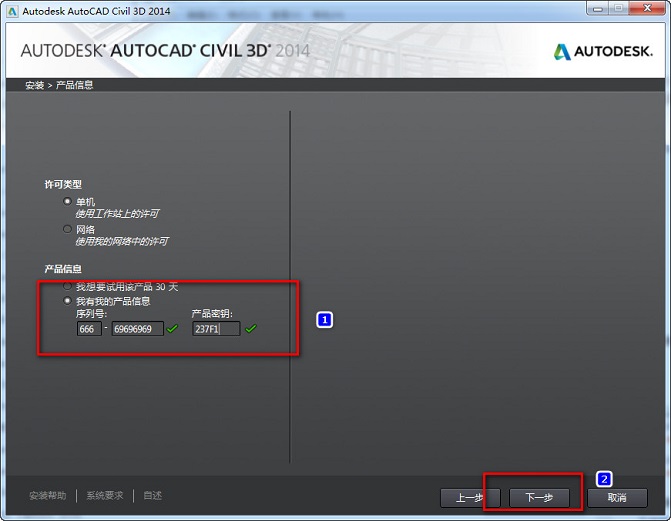Select the 单机 standalone license radio button

point(67,201)
